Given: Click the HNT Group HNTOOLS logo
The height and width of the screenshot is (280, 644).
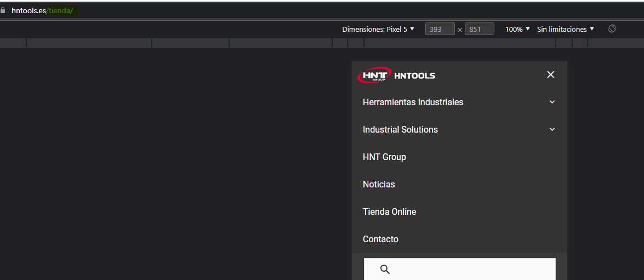Looking at the screenshot, I should click(x=396, y=75).
